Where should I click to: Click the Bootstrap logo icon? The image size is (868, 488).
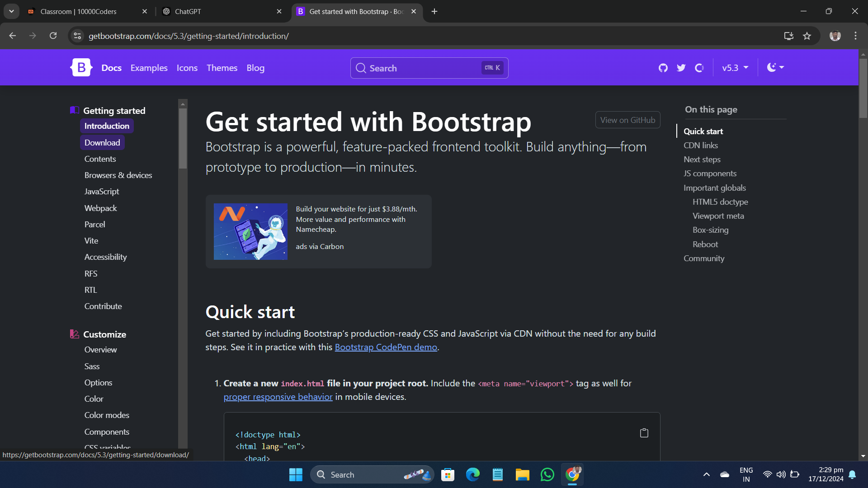pos(81,68)
